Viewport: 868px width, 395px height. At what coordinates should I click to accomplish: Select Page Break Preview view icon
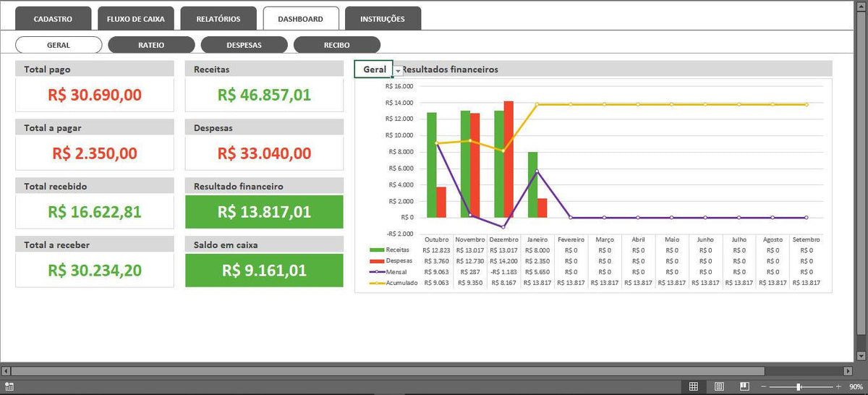point(744,386)
